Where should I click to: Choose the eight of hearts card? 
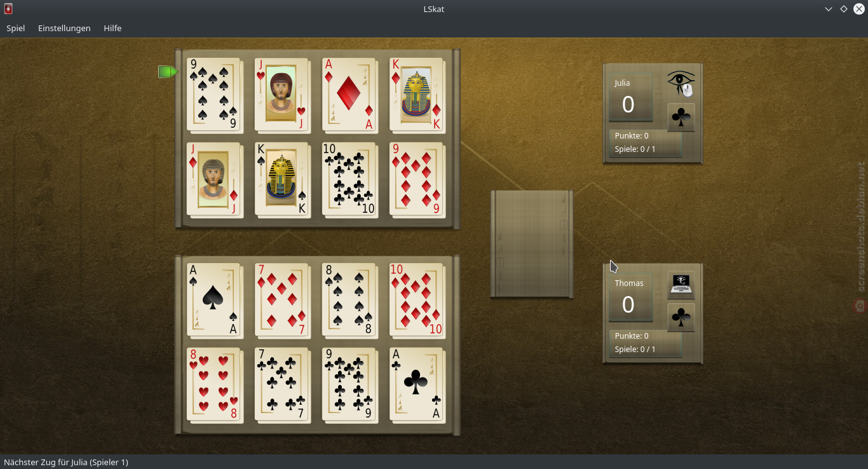pyautogui.click(x=214, y=384)
